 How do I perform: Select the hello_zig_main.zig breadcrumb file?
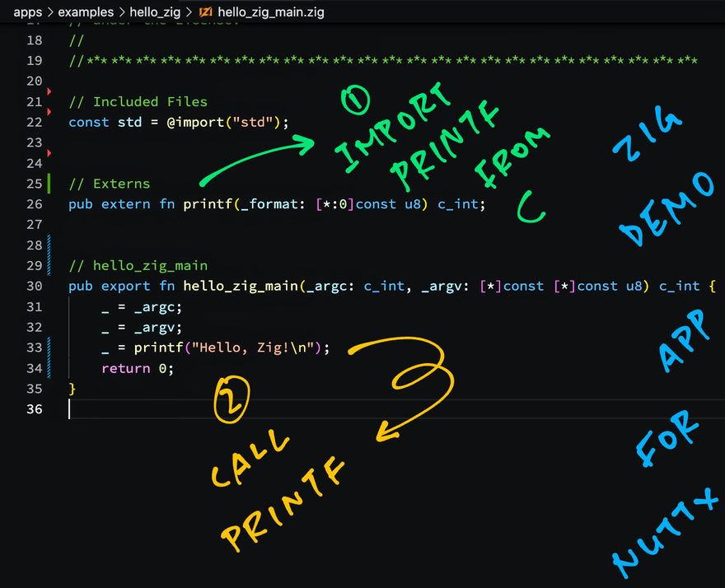273,12
